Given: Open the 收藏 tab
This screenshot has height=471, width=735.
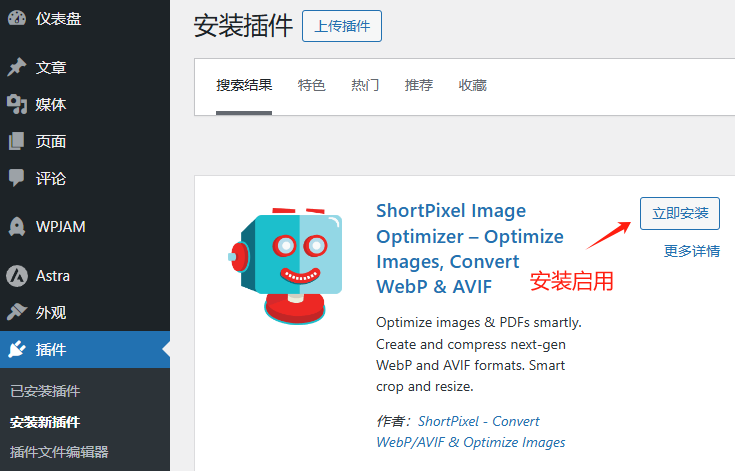Looking at the screenshot, I should tap(472, 86).
